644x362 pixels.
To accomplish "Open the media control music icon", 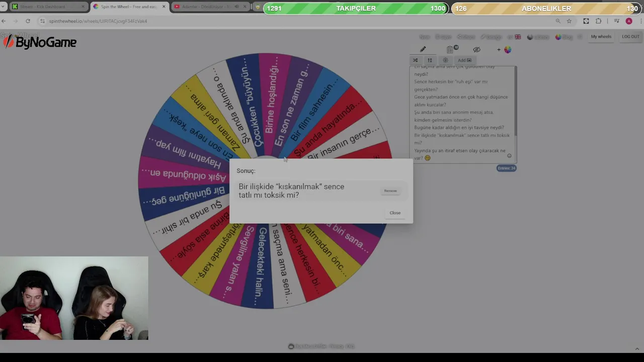I will coord(617,21).
